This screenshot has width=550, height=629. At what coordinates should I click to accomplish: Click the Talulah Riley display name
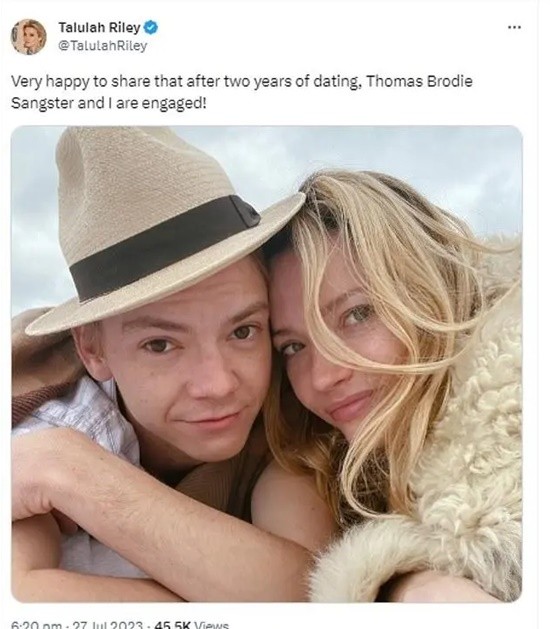[x=99, y=27]
